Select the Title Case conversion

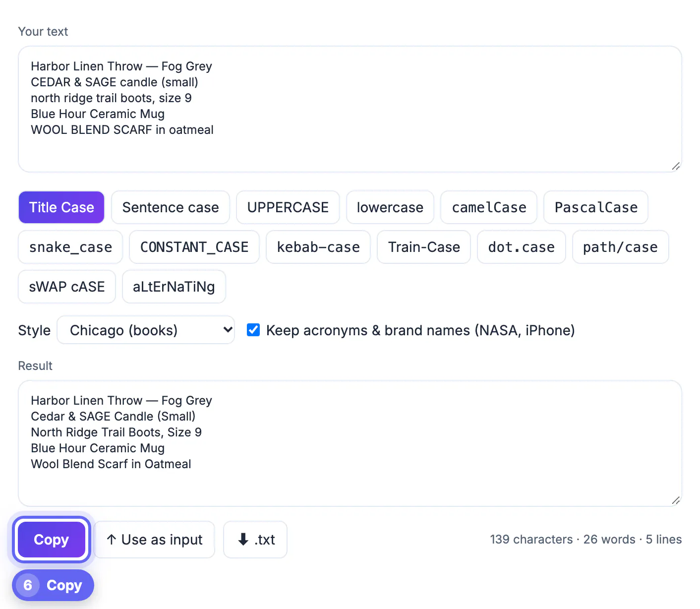[x=61, y=207]
